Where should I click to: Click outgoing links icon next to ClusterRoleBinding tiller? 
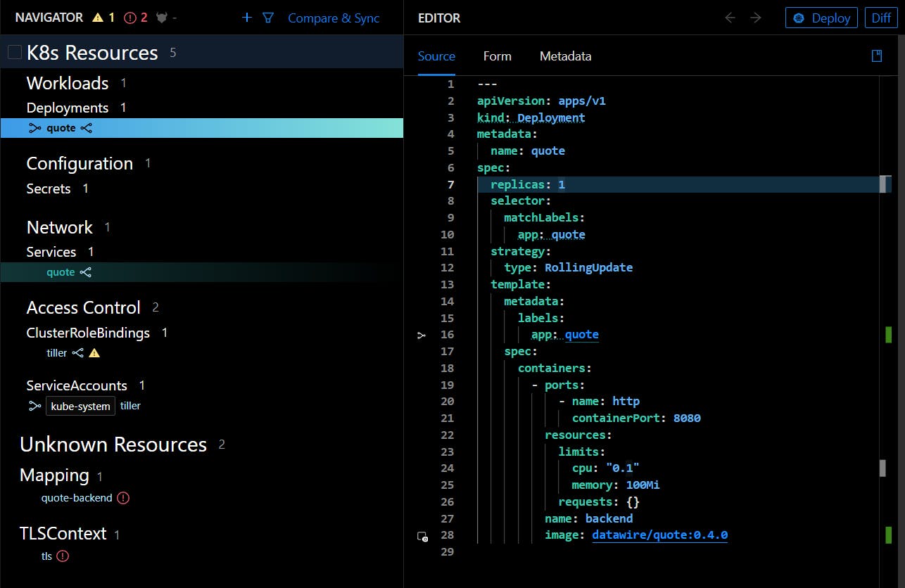[x=78, y=353]
